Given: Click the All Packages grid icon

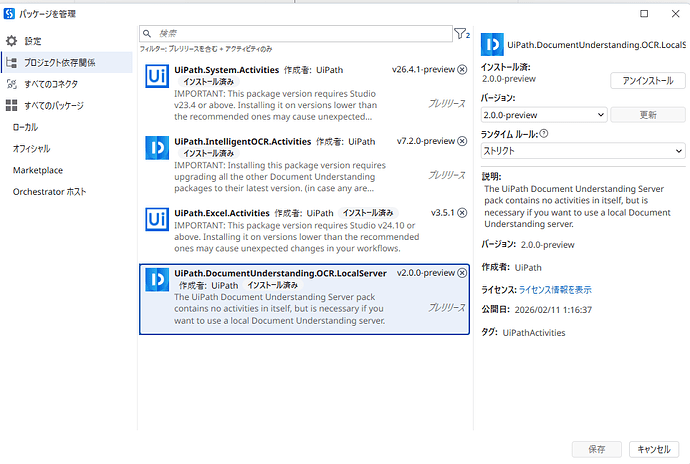Looking at the screenshot, I should coord(11,105).
